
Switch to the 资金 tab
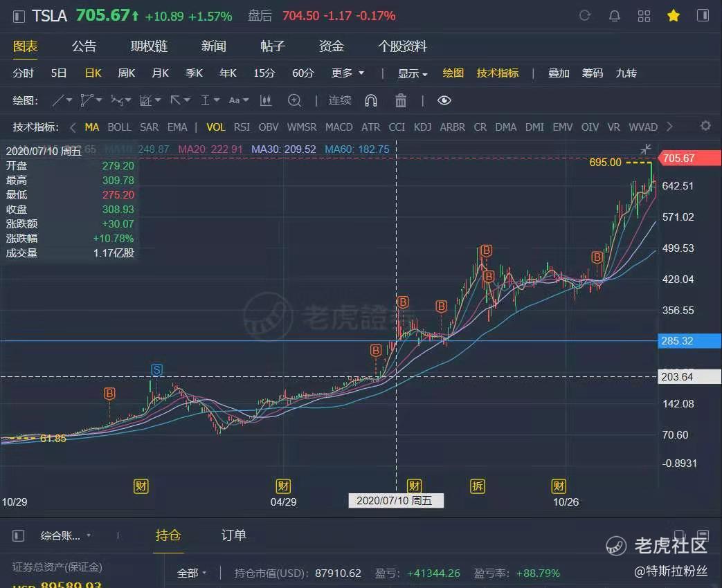pos(332,46)
